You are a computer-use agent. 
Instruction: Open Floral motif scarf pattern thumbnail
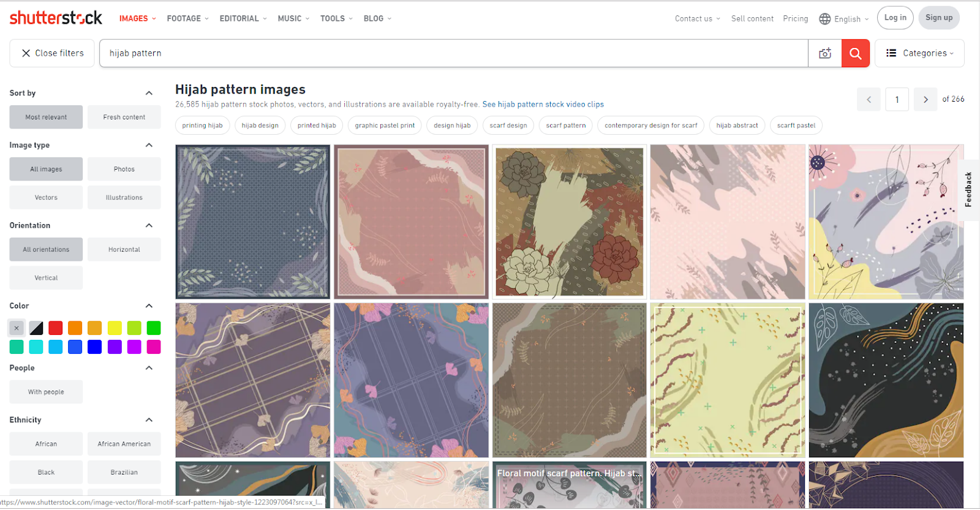(570, 485)
